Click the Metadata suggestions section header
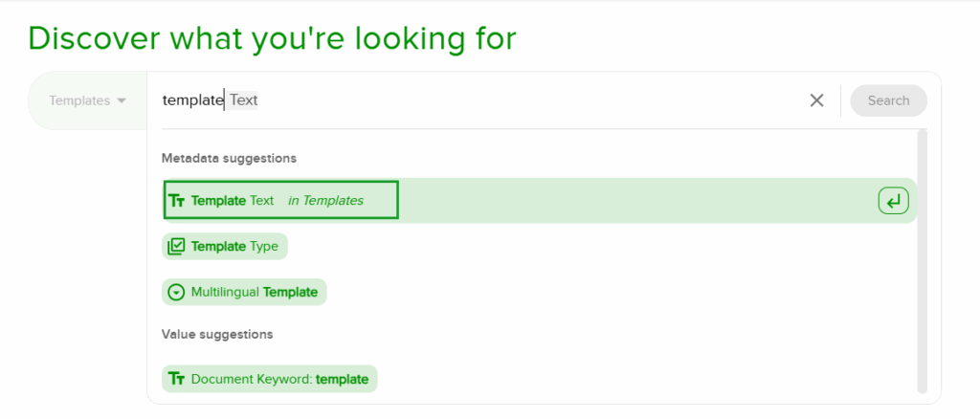 [x=229, y=158]
